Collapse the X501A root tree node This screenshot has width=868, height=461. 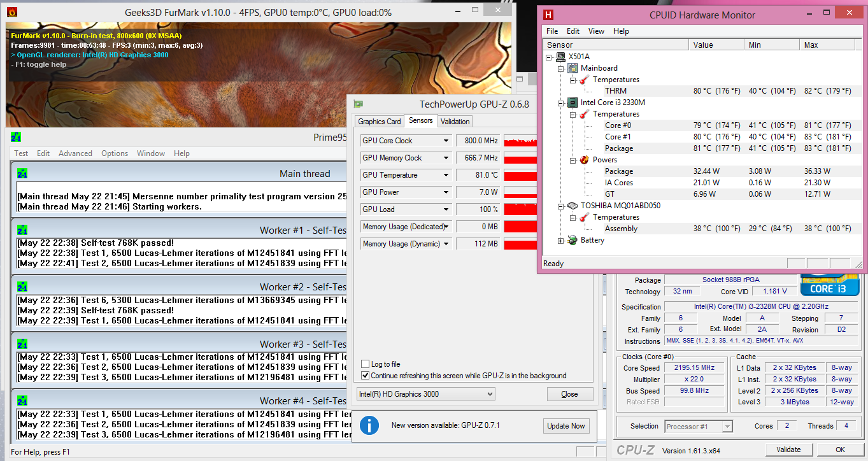[550, 57]
